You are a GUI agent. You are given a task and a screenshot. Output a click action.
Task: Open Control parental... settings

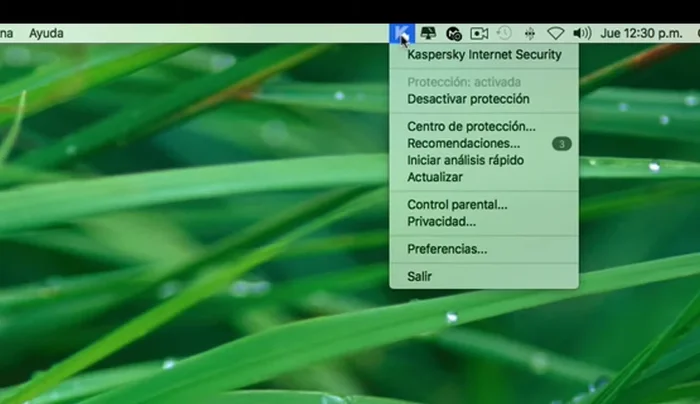(457, 204)
